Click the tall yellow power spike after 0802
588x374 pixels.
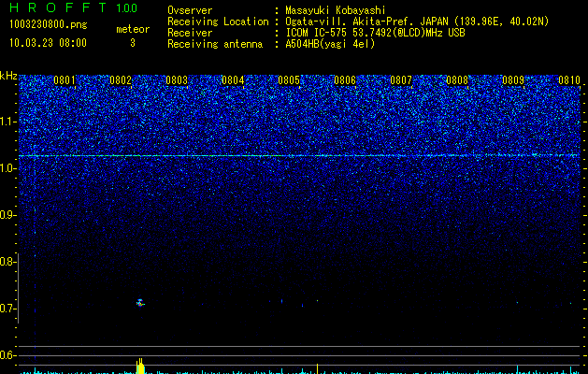[x=140, y=367]
